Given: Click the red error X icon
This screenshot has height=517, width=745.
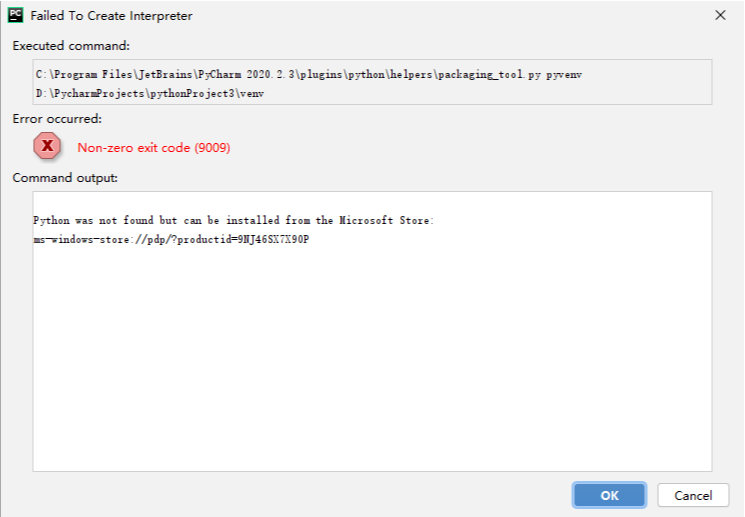Looking at the screenshot, I should click(x=47, y=147).
